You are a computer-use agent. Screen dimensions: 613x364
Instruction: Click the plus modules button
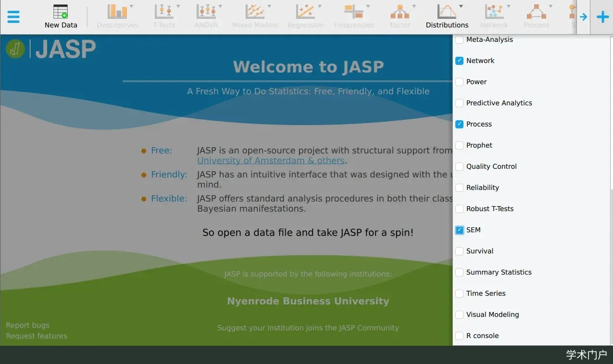pyautogui.click(x=602, y=17)
